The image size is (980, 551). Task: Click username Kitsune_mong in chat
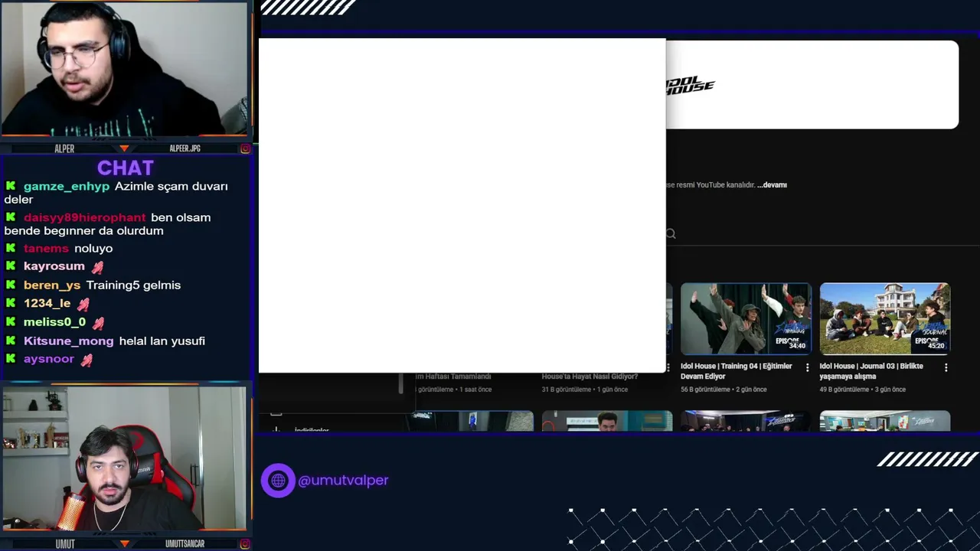tap(69, 341)
